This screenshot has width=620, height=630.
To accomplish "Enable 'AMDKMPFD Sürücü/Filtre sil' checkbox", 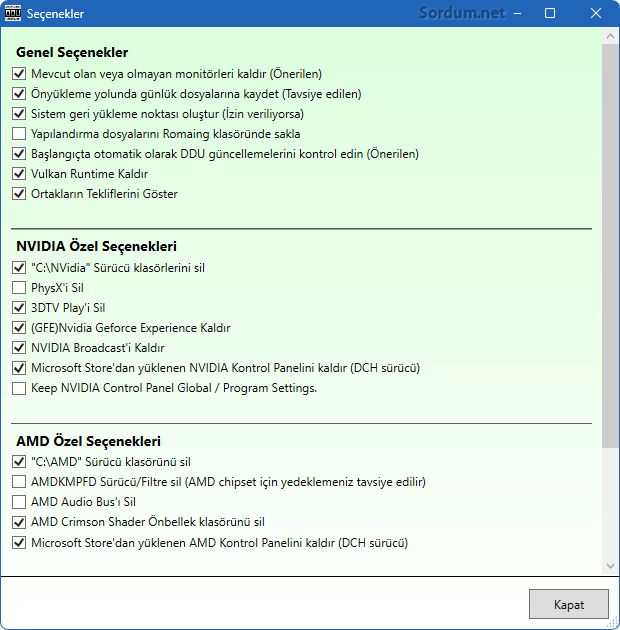I will click(x=20, y=482).
